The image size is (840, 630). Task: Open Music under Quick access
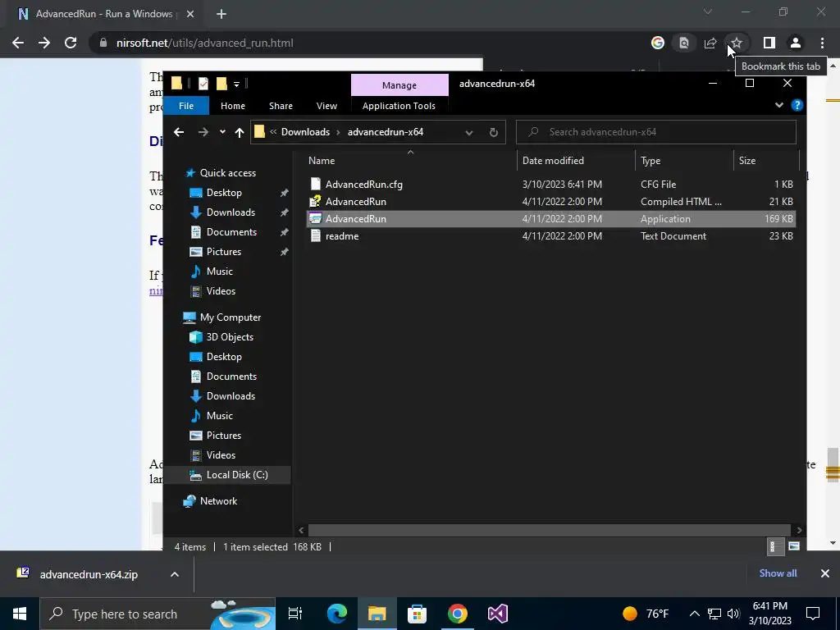pos(220,272)
